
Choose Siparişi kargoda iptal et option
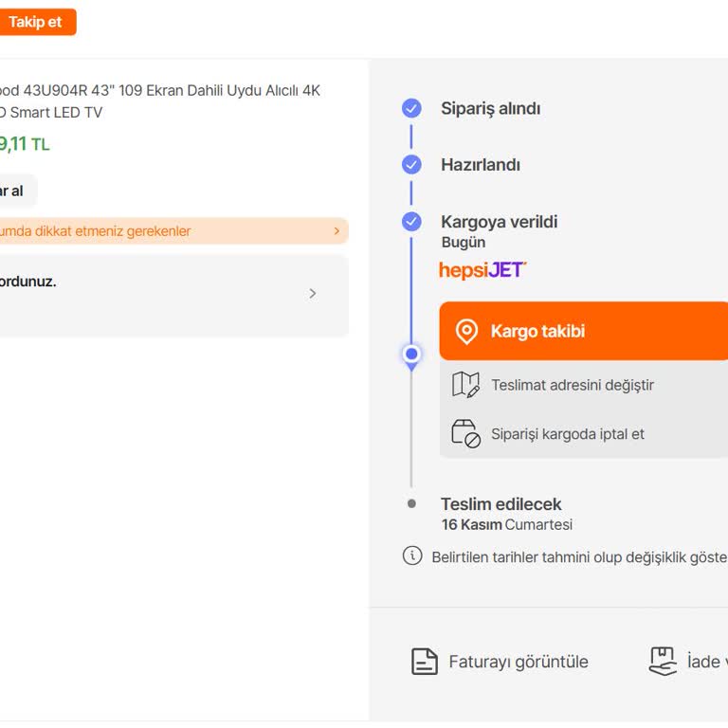568,434
